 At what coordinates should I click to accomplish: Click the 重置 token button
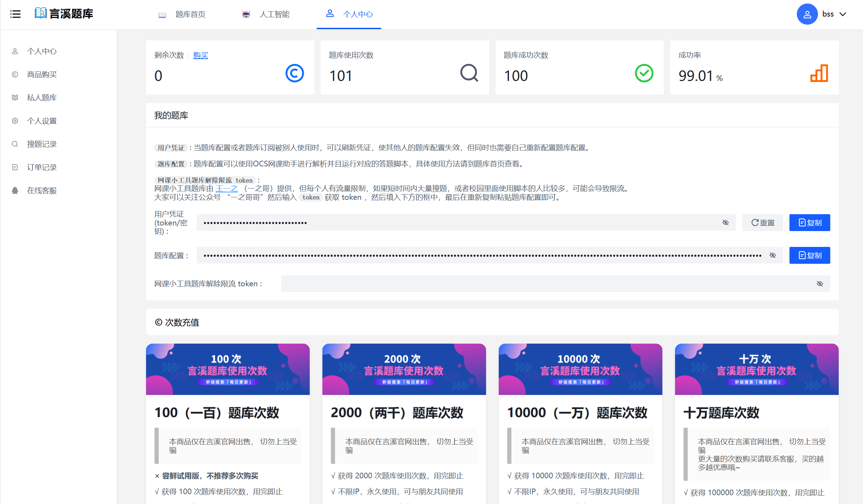click(x=762, y=223)
